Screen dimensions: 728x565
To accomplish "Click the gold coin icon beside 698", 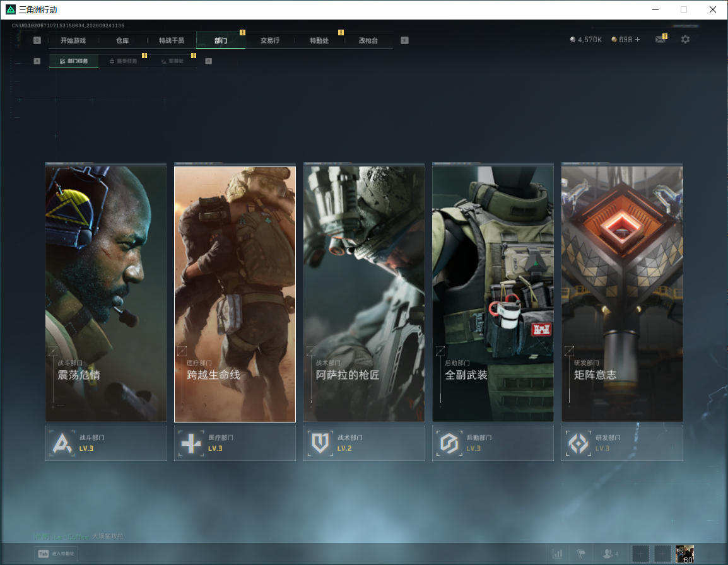I will pos(614,40).
